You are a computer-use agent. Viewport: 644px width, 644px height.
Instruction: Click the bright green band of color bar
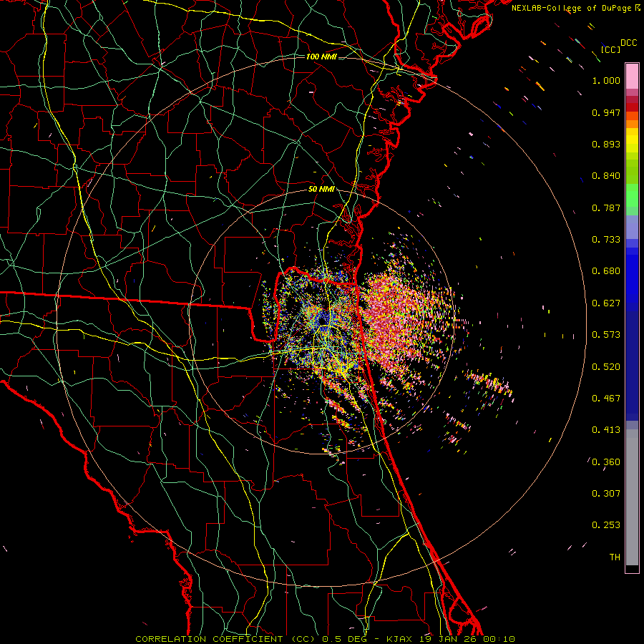tap(632, 195)
